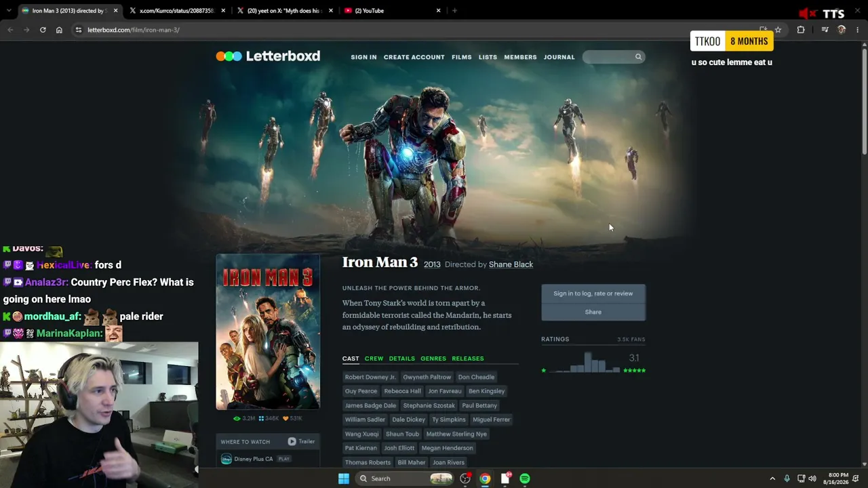
Task: Close the x.com/Kurrco browser tab
Action: [223, 10]
